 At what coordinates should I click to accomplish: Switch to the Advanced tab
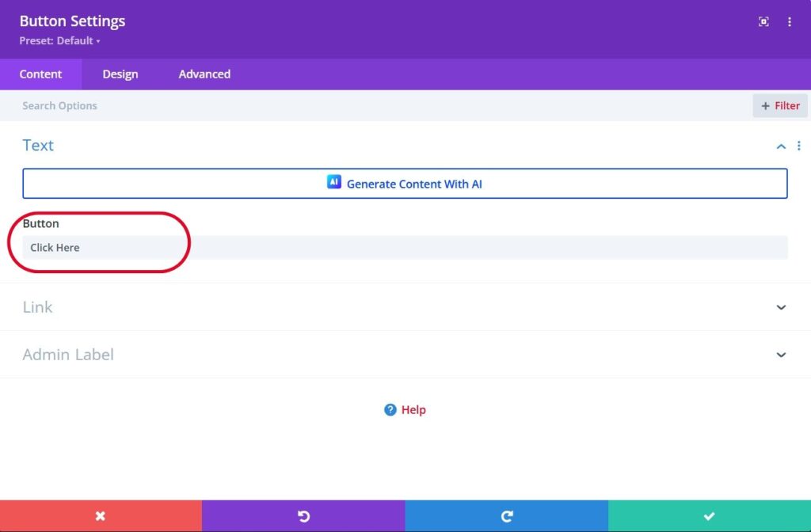[204, 74]
